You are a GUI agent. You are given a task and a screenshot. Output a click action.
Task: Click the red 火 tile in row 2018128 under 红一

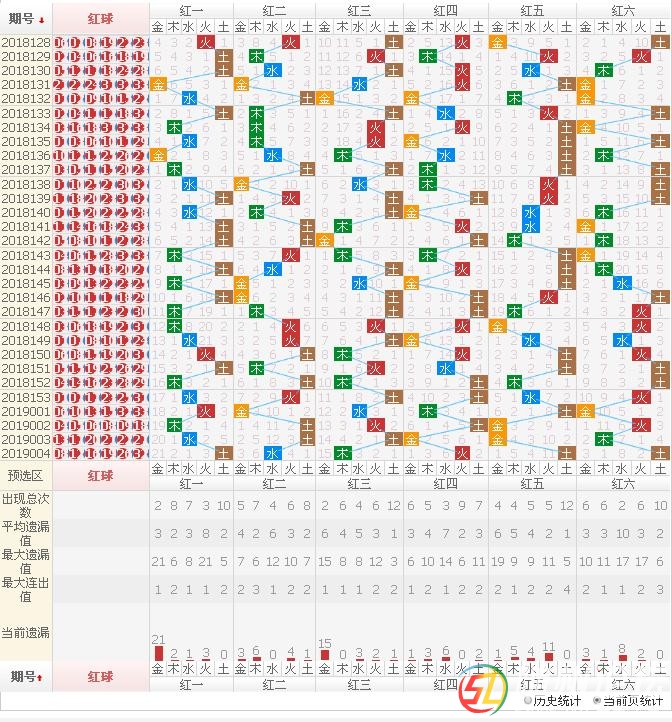click(x=206, y=43)
